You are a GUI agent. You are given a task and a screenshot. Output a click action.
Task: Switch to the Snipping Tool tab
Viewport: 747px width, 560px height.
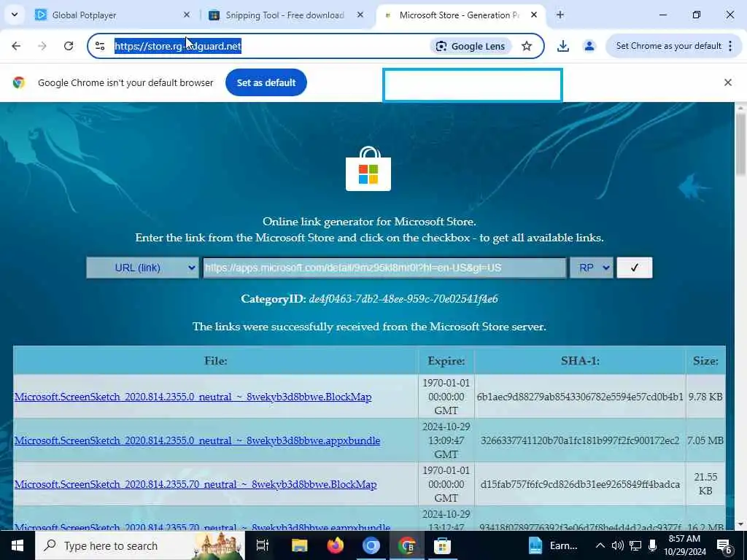tap(285, 15)
